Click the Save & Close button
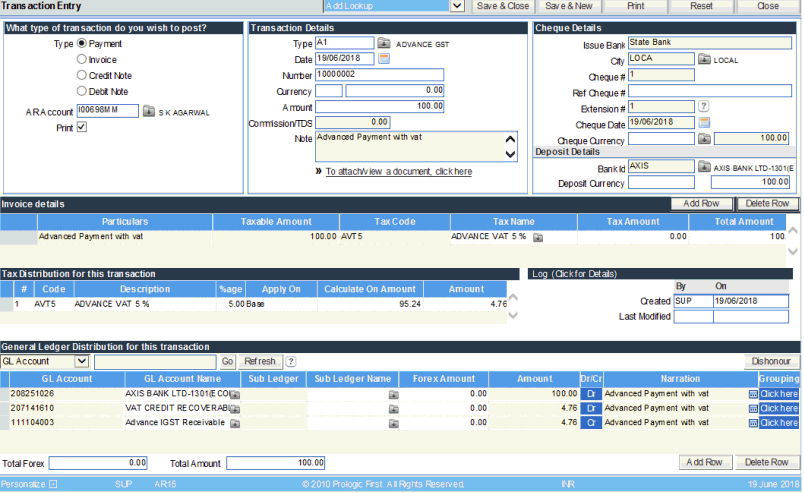This screenshot has height=493, width=804. point(502,6)
